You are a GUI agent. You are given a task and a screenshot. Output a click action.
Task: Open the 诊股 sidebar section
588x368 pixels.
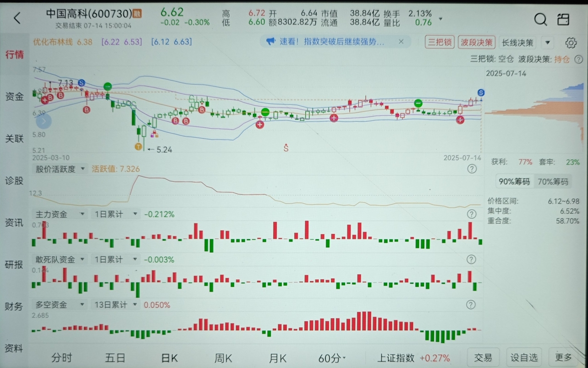(x=14, y=180)
